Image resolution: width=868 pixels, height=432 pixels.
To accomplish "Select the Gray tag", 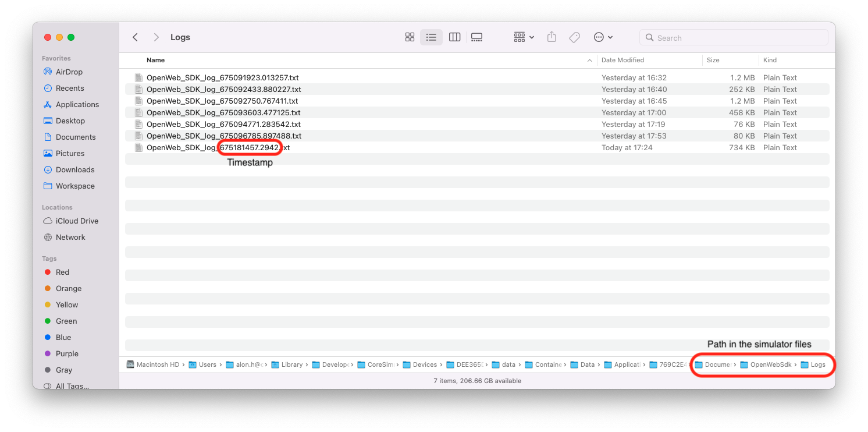I will coord(58,370).
